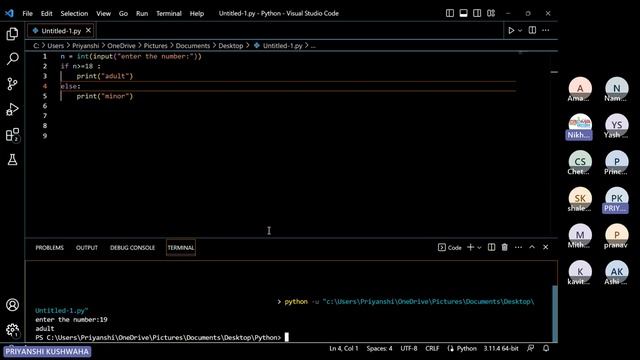This screenshot has width=640, height=360.
Task: Open terminal panel More Actions menu
Action: (518, 247)
